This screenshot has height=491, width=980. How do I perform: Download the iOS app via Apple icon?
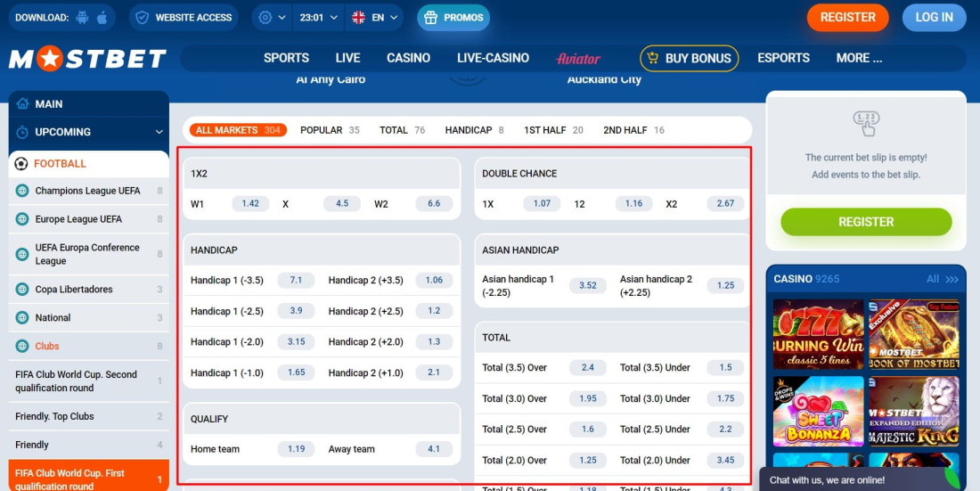click(x=102, y=18)
